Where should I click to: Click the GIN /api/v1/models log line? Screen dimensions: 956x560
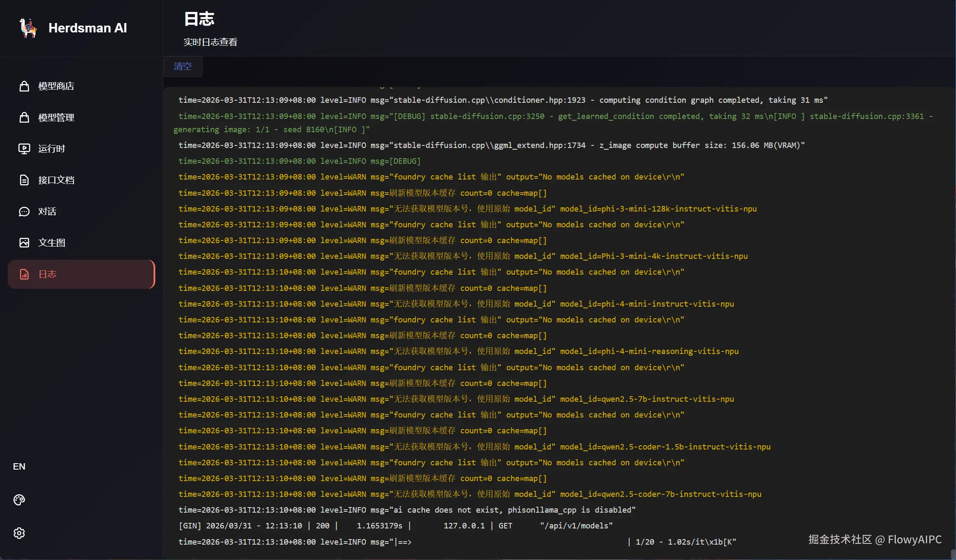pyautogui.click(x=395, y=526)
